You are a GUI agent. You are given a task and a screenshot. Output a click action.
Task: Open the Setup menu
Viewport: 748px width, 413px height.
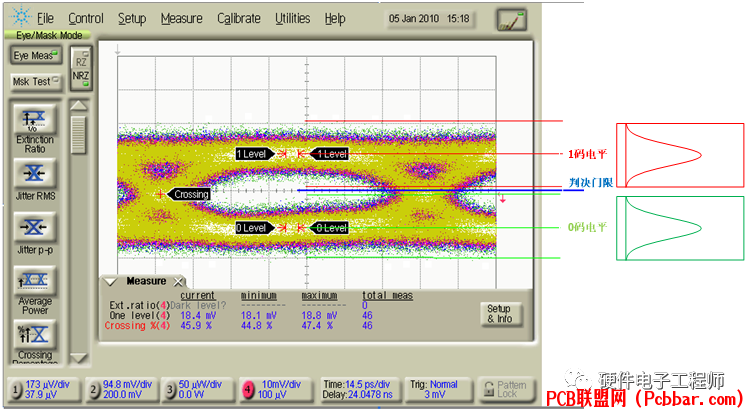tap(132, 19)
